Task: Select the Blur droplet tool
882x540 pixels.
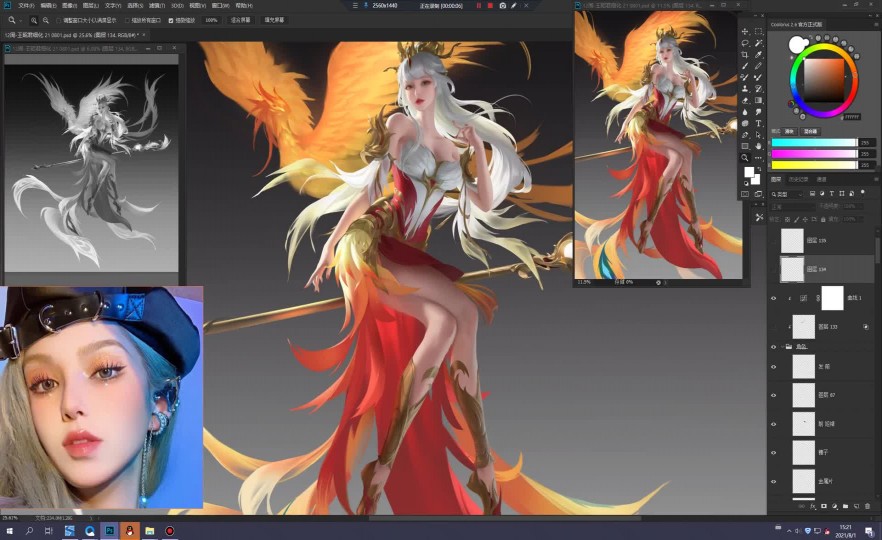Action: coord(745,112)
